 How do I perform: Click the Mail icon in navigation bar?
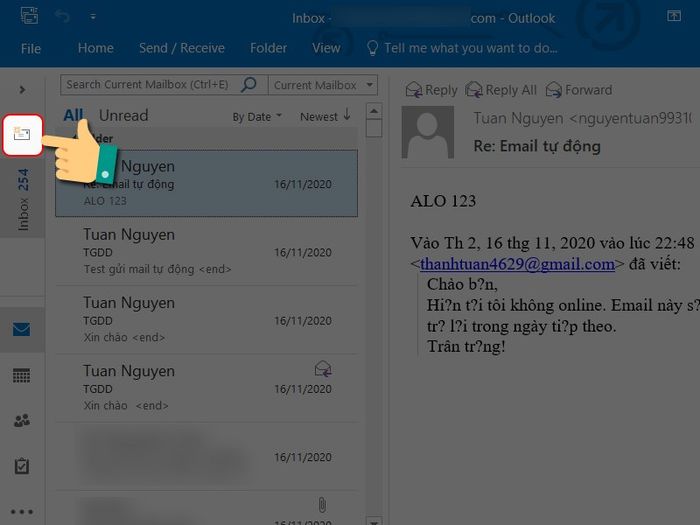pos(22,331)
